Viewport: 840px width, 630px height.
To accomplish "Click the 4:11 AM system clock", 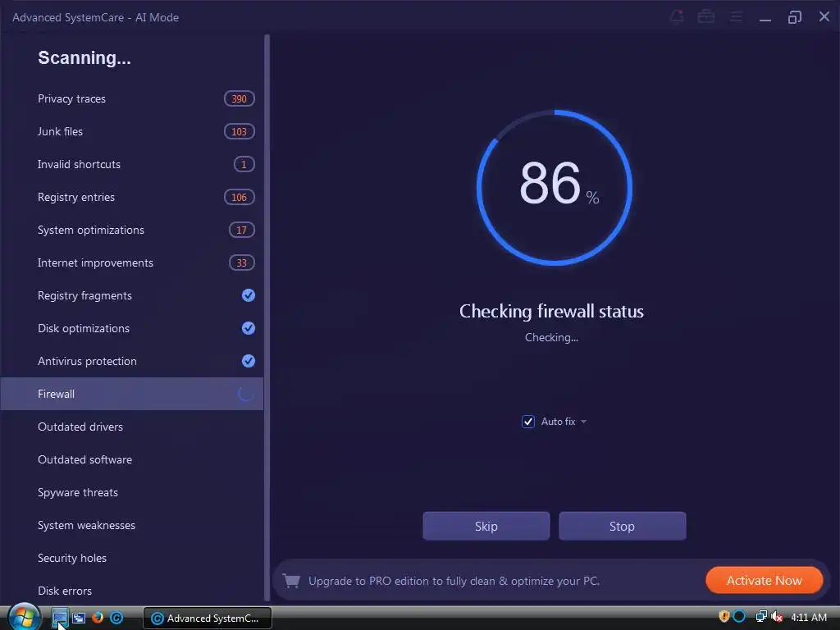I will [808, 617].
